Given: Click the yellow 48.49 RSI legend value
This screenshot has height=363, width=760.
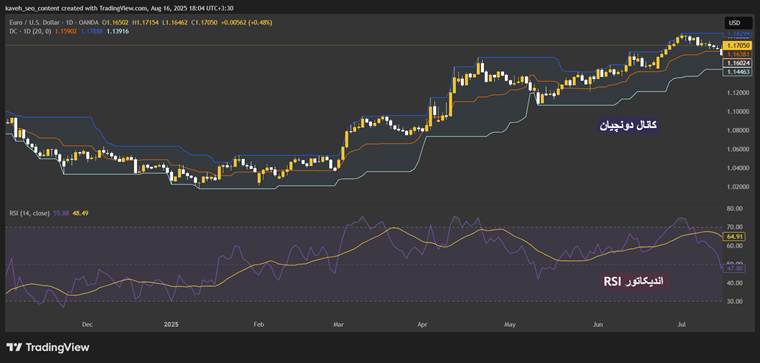Looking at the screenshot, I should pos(81,212).
